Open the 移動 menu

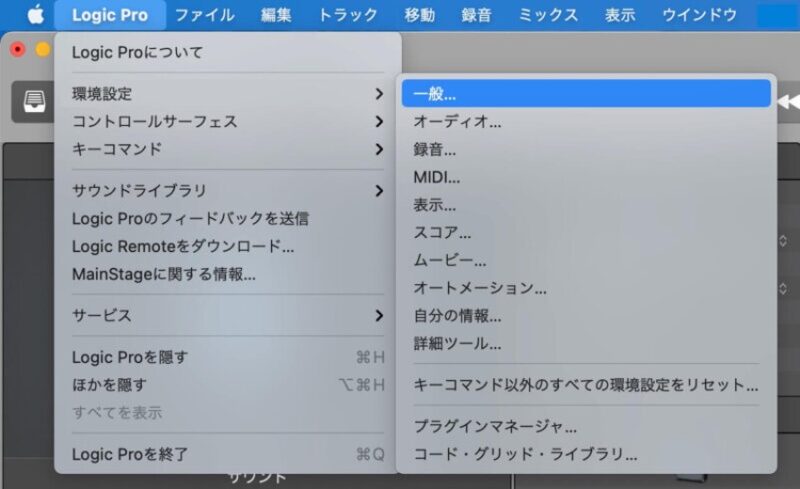(x=419, y=15)
